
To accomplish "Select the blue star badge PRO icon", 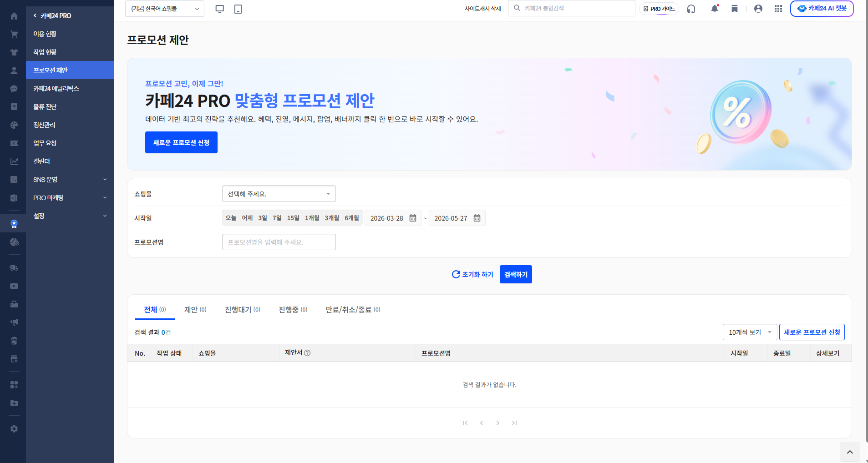I will coord(14,224).
